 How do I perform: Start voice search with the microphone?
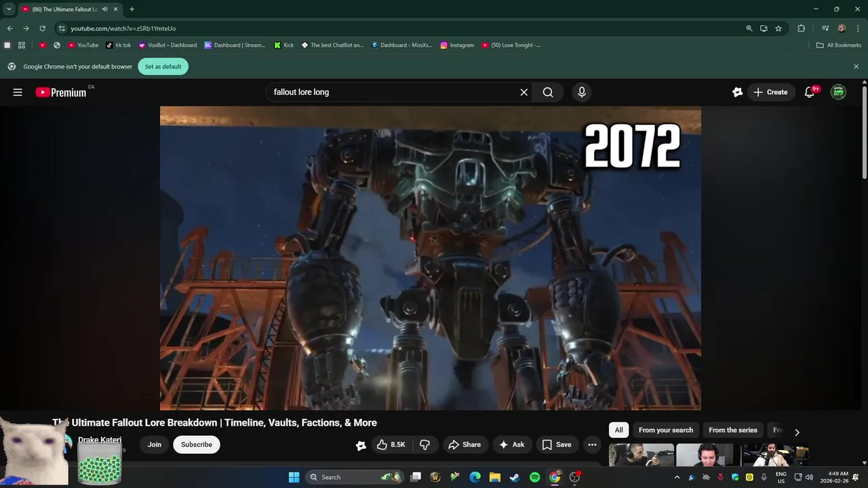pos(581,92)
